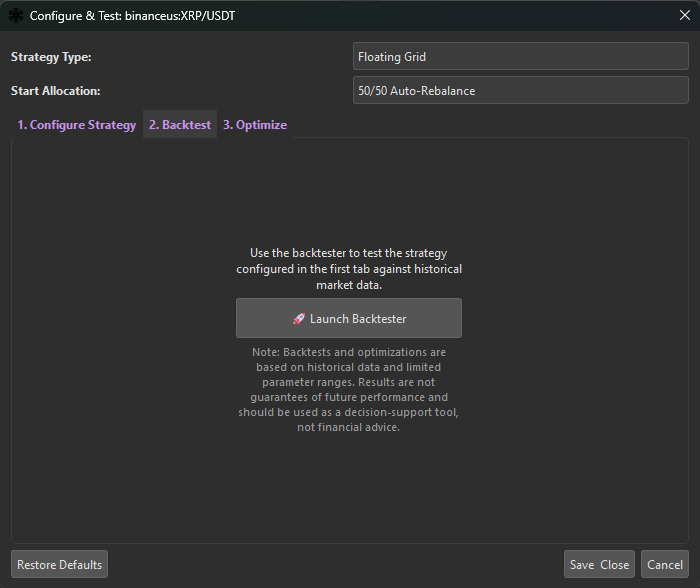Viewport: 700px width, 588px height.
Task: Close the Configure & Test window
Action: click(684, 15)
